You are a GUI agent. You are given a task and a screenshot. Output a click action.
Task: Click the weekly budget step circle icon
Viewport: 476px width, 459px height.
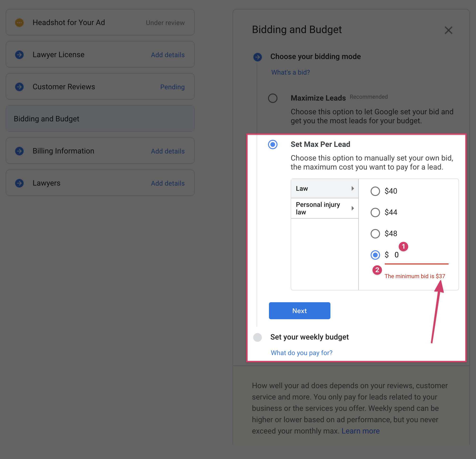257,337
